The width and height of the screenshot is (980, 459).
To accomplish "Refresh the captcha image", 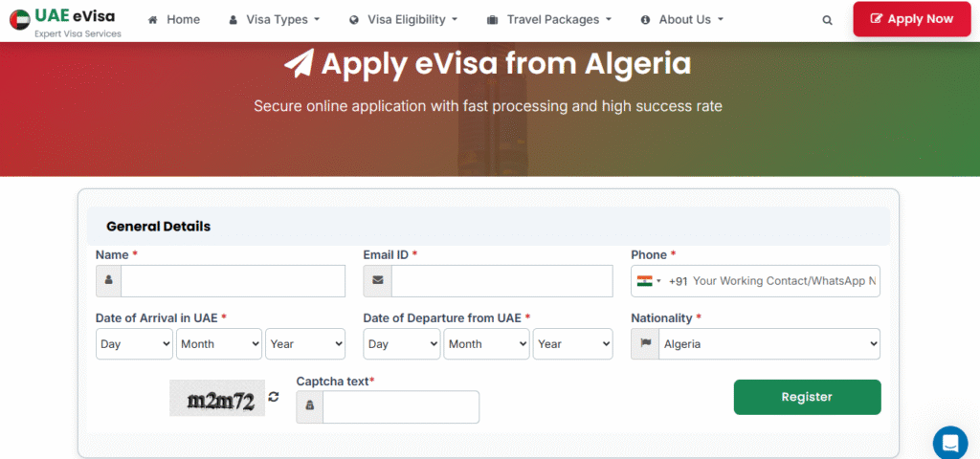I will click(x=274, y=397).
